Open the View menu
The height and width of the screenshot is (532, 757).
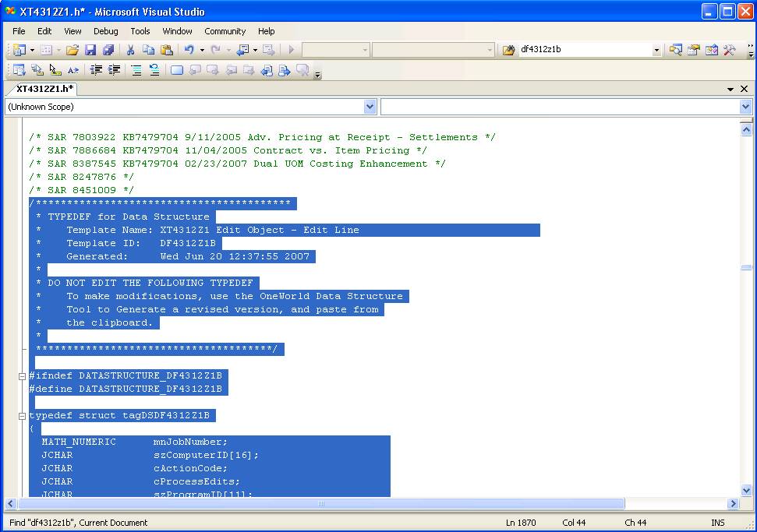(73, 31)
